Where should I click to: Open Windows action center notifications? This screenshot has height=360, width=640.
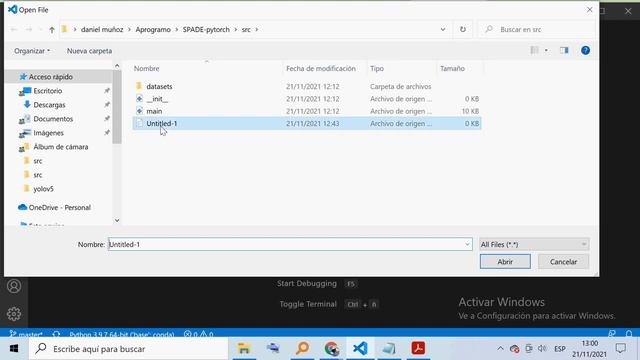621,349
